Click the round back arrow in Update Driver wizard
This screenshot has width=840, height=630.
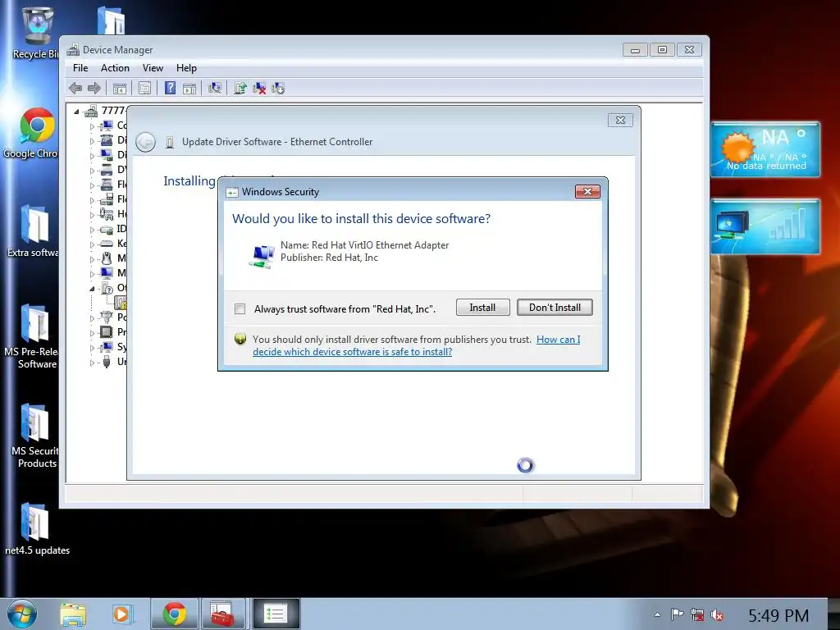point(145,142)
